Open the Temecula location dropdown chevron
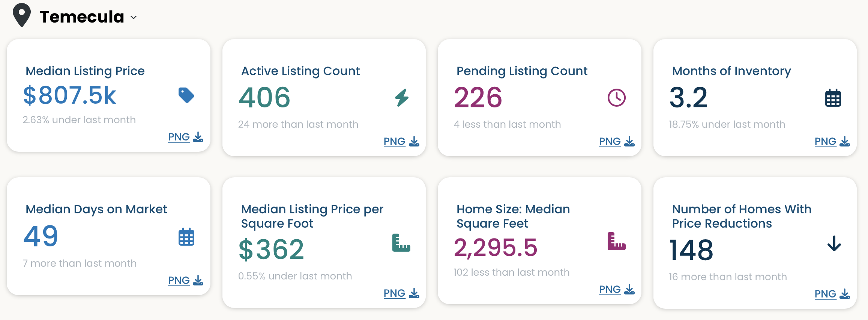Viewport: 868px width, 320px height. (x=134, y=17)
